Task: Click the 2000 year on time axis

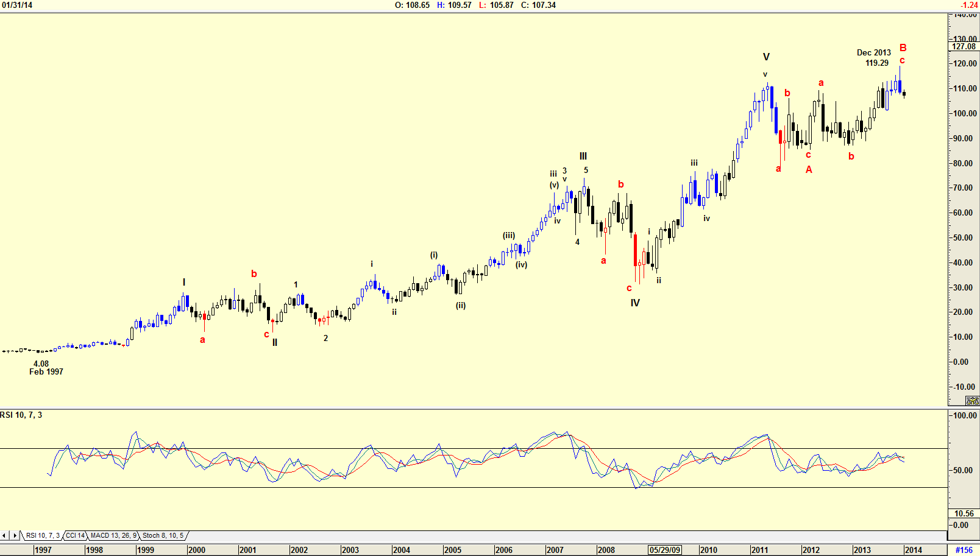Action: 196,550
